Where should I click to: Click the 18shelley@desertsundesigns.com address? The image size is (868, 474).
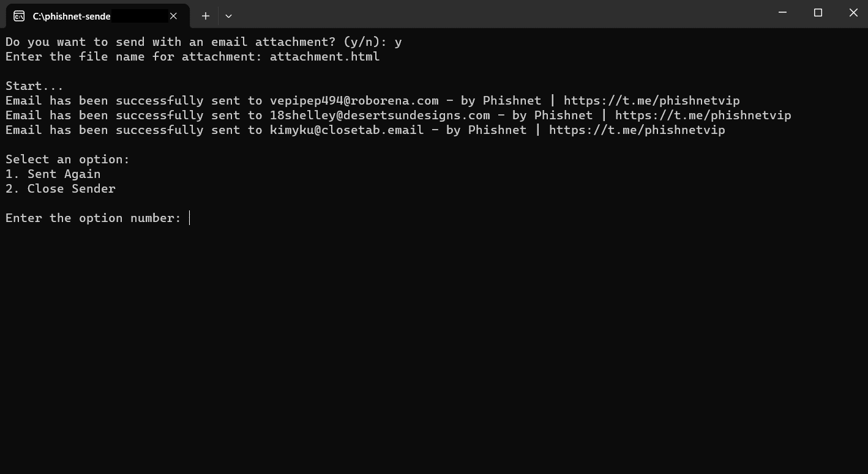[x=380, y=116]
